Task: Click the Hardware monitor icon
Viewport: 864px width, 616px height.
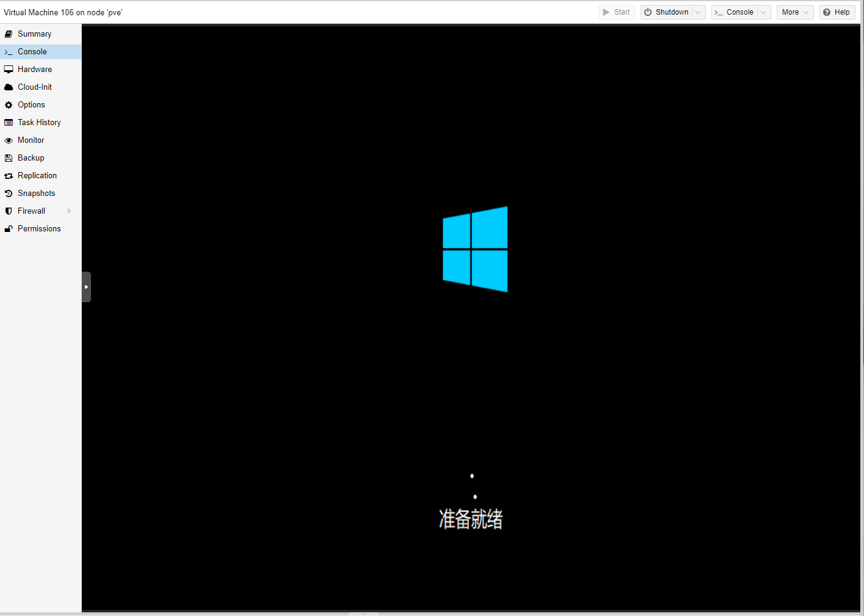Action: point(9,70)
